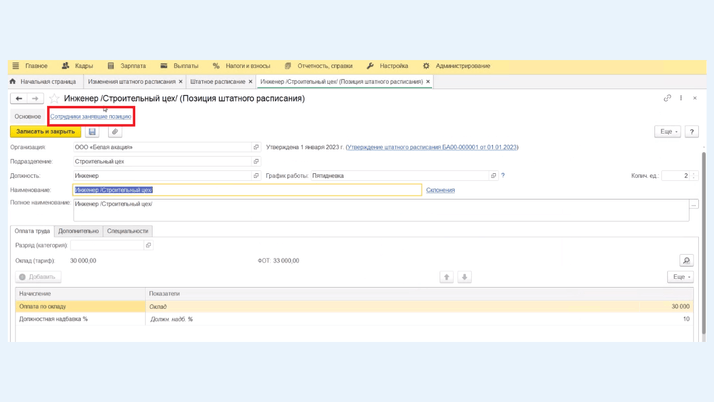Click the paperclip attachments icon
The image size is (714, 402).
115,132
